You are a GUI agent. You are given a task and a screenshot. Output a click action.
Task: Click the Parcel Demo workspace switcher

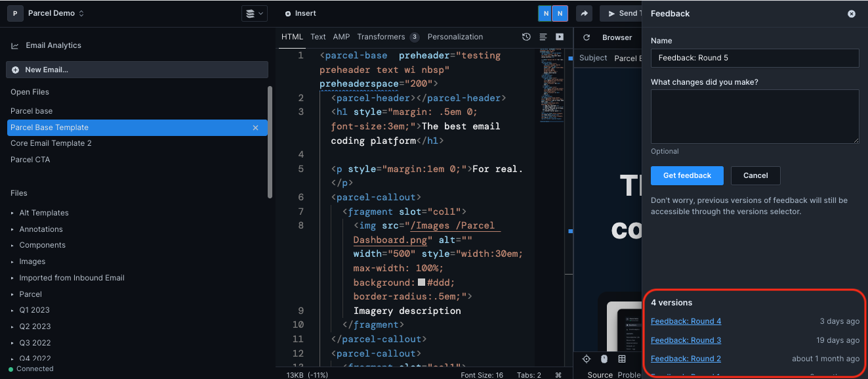(56, 13)
